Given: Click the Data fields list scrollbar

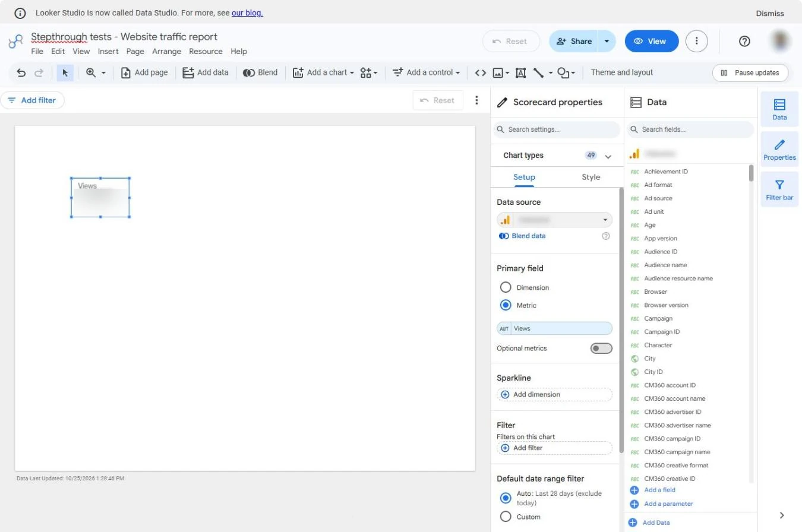Looking at the screenshot, I should coord(751,173).
